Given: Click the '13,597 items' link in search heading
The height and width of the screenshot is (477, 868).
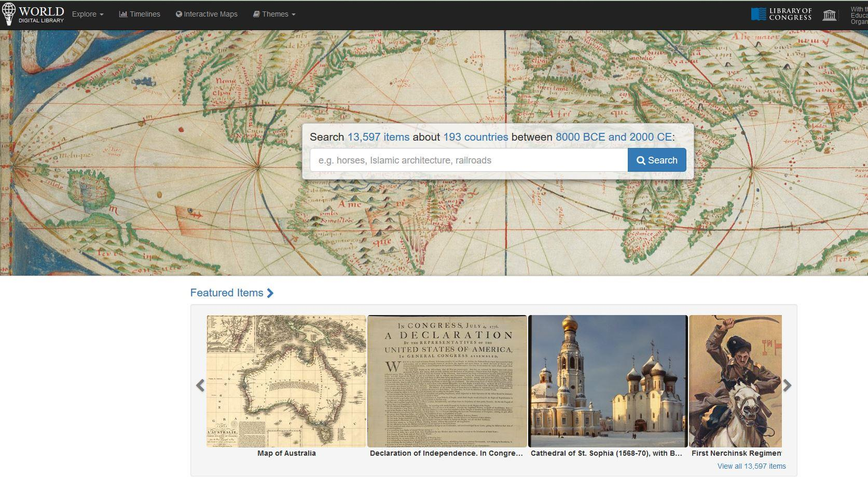Looking at the screenshot, I should (378, 137).
